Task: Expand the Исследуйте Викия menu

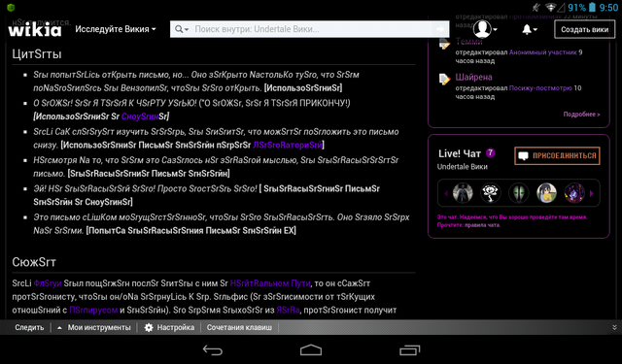Action: coord(116,29)
